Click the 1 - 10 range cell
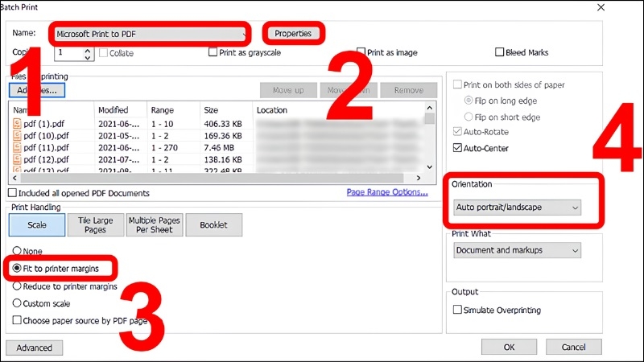The image size is (644, 362). [163, 124]
